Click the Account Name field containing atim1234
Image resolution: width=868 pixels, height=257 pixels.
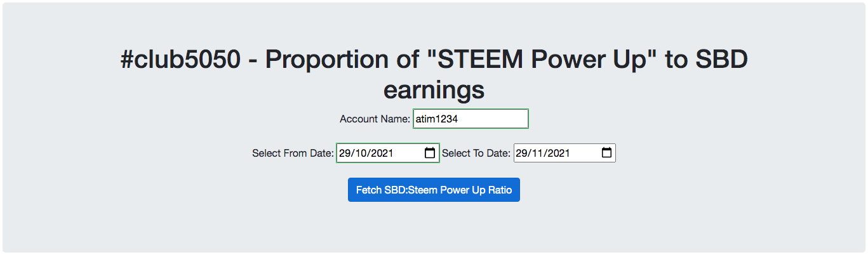[471, 119]
